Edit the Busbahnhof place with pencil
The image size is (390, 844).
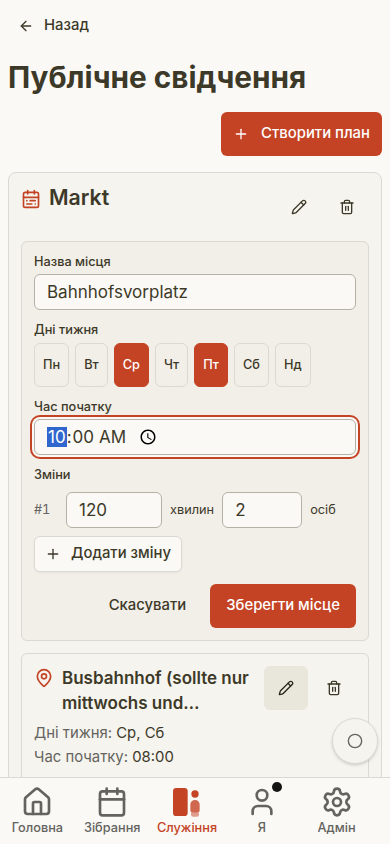pos(286,688)
